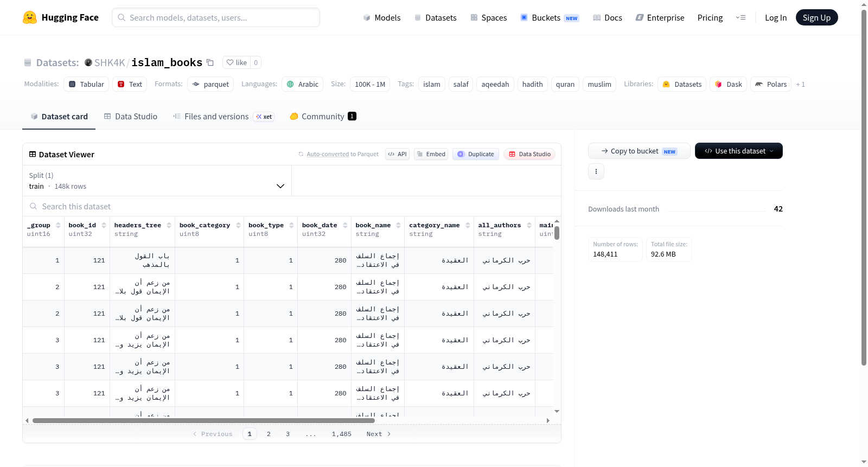The height and width of the screenshot is (467, 868).
Task: Open Enterprise in the top navigation
Action: coord(660,18)
